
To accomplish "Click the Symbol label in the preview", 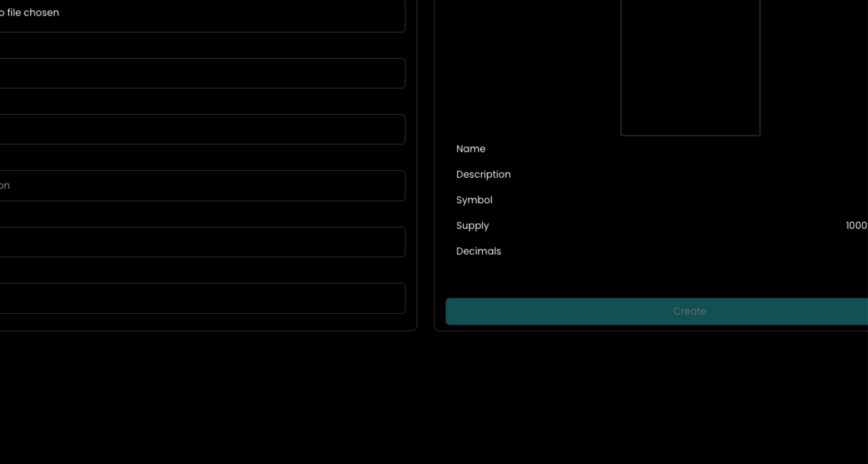I will coord(474,200).
